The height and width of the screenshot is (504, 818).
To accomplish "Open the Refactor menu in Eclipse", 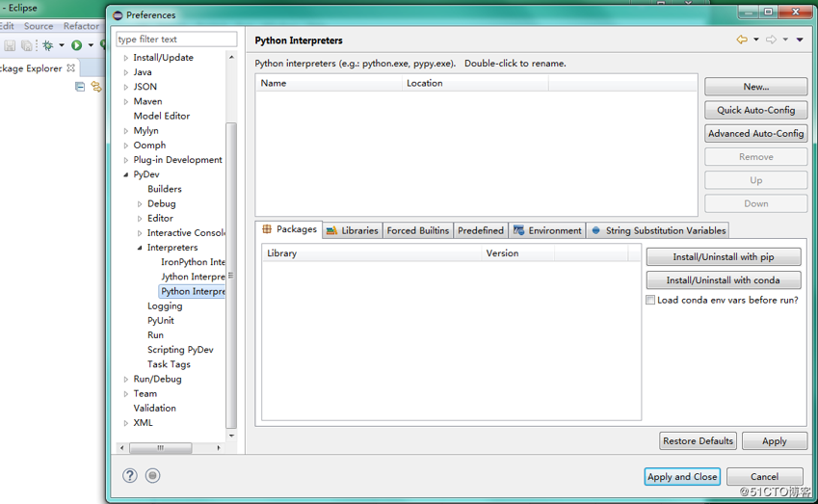I will coord(81,26).
